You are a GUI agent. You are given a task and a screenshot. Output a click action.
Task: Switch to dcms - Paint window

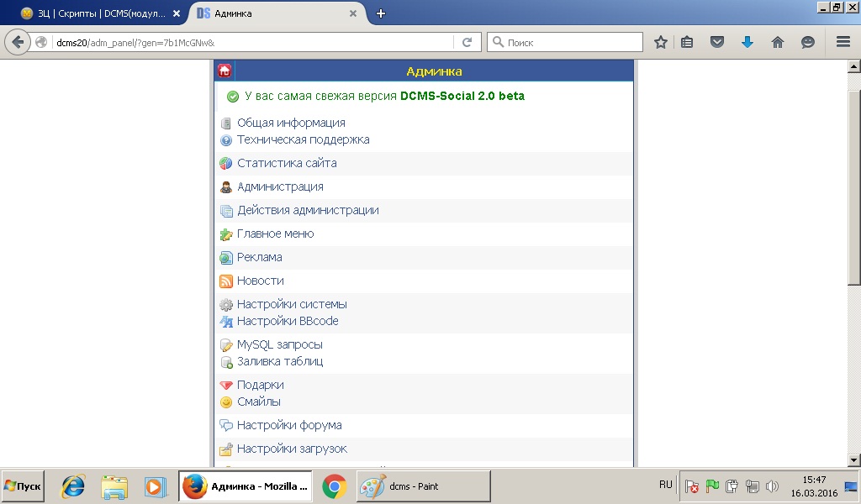[x=424, y=486]
